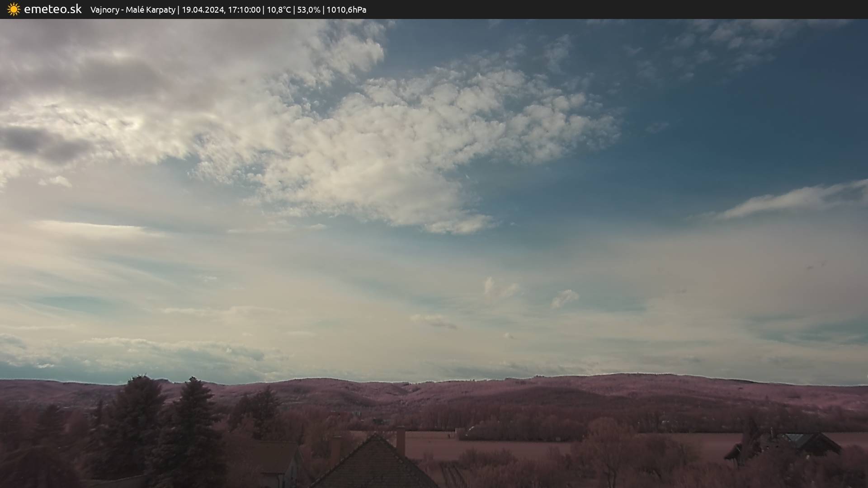Click the Vajnory - Malé Karpaty location label
This screenshot has height=488, width=868.
tap(132, 10)
